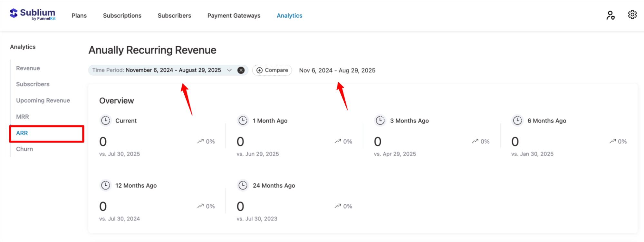Expand the Time Period dropdown chevron
Image resolution: width=644 pixels, height=242 pixels.
pos(229,70)
